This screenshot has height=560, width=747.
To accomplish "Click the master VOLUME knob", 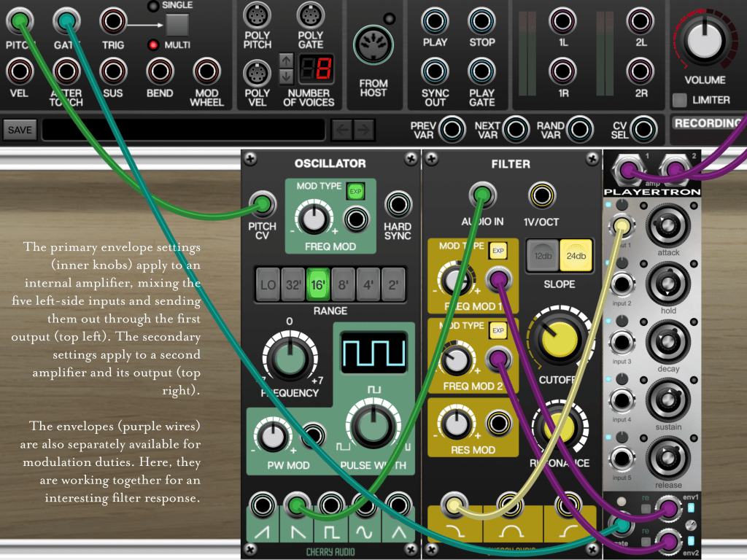I will coord(705,40).
